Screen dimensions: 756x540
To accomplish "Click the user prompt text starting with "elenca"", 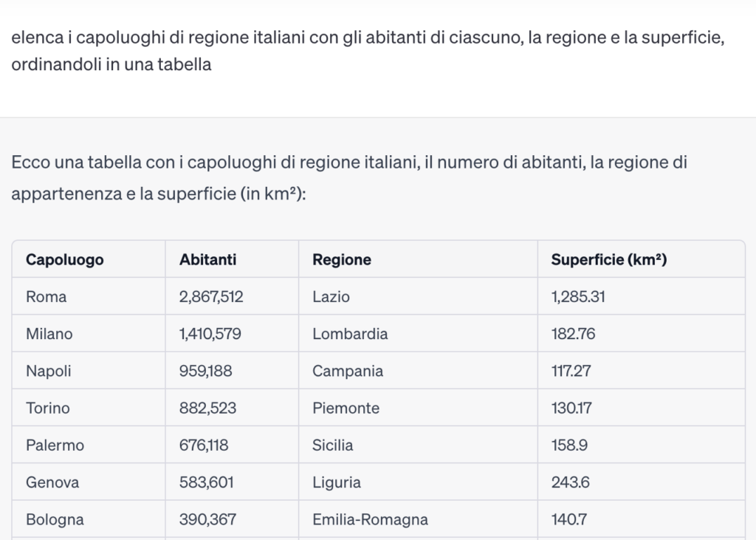I will [367, 51].
